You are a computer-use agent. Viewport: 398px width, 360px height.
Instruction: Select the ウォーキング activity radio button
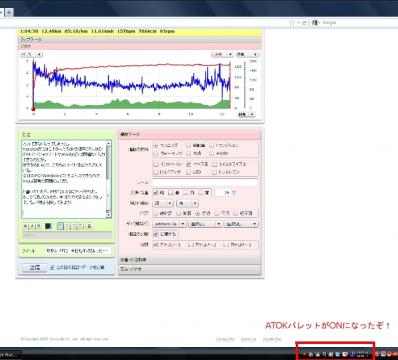[x=156, y=154]
